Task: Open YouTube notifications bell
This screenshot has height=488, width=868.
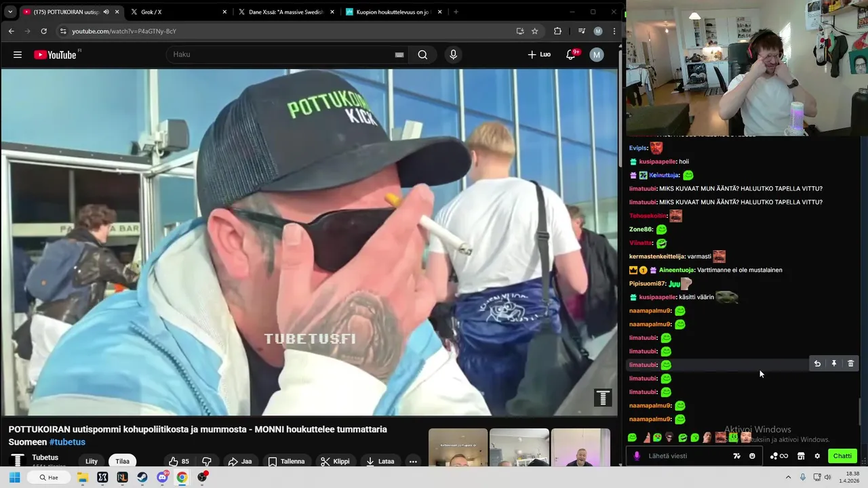Action: 571,55
